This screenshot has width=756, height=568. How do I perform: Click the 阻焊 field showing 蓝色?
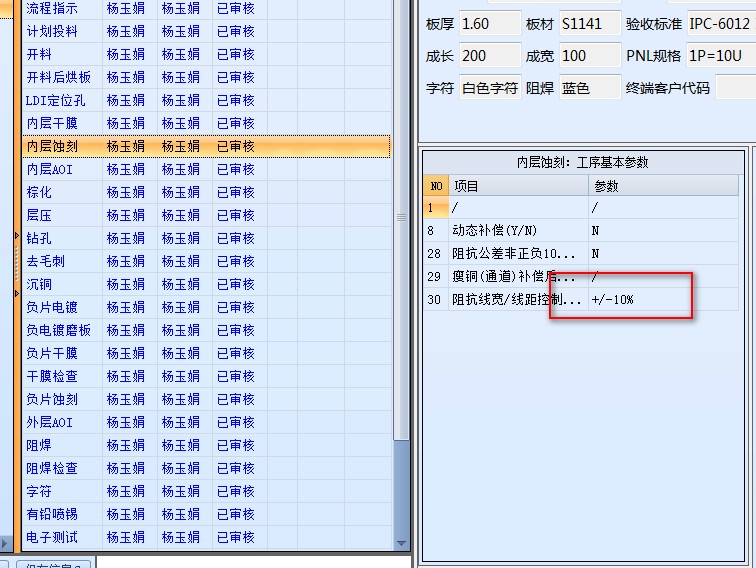click(x=590, y=88)
